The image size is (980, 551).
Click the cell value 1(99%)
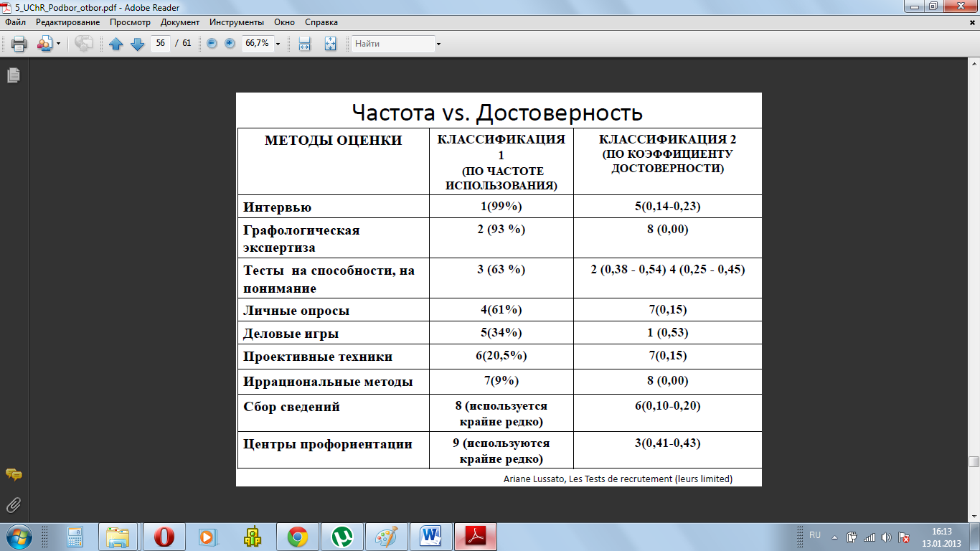click(501, 207)
